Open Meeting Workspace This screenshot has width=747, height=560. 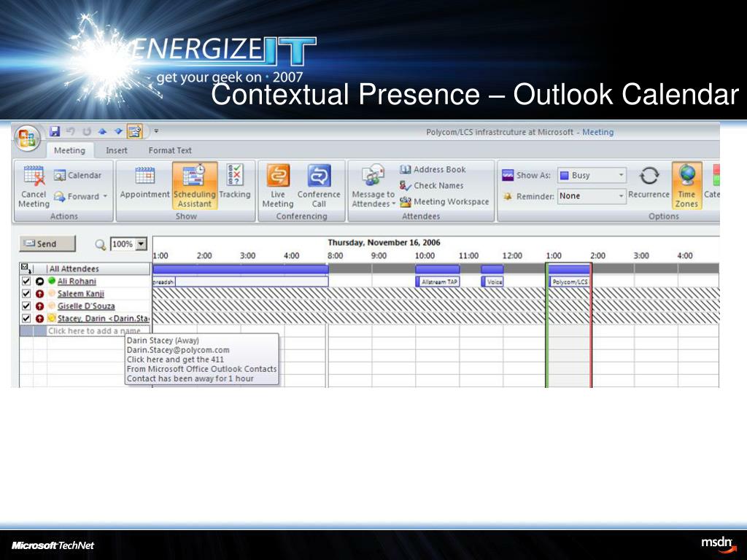[444, 202]
